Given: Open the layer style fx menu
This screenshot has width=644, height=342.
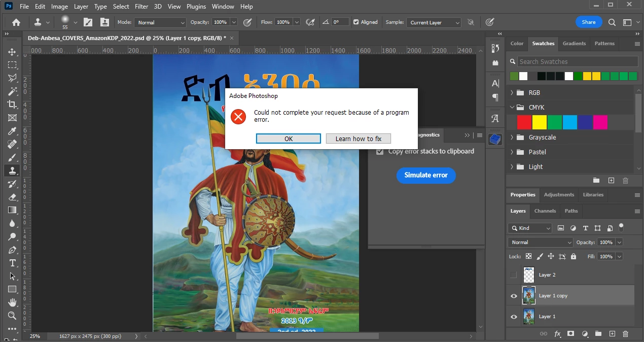Looking at the screenshot, I should click(557, 334).
